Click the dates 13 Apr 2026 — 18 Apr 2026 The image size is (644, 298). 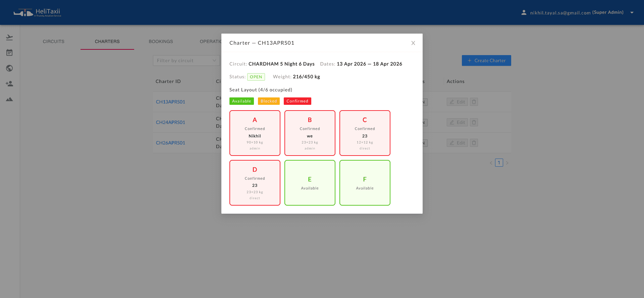tap(369, 64)
